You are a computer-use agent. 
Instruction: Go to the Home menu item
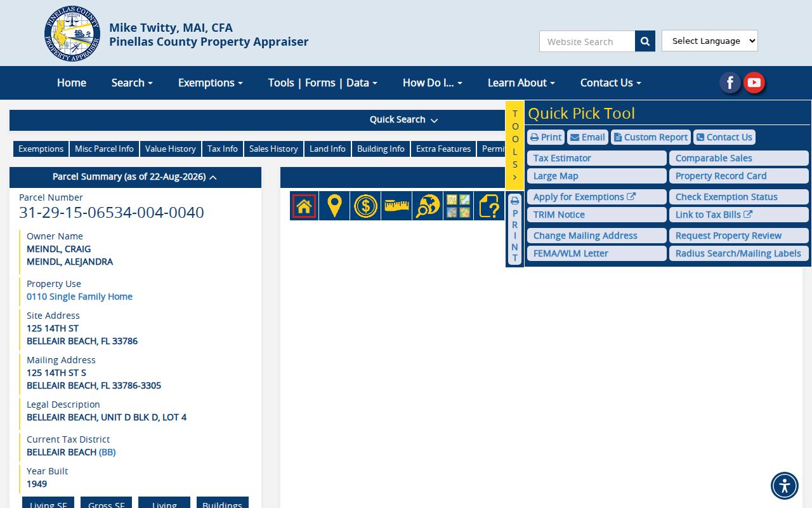(72, 83)
